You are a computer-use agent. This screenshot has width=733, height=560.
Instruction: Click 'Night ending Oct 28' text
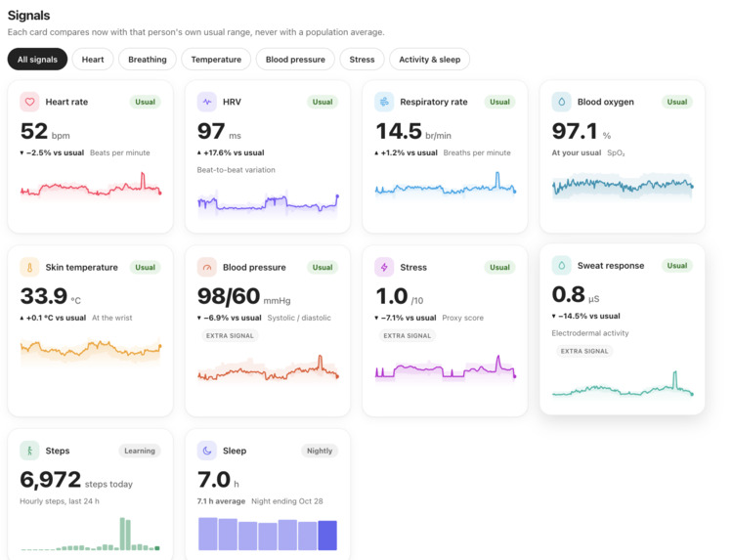287,501
